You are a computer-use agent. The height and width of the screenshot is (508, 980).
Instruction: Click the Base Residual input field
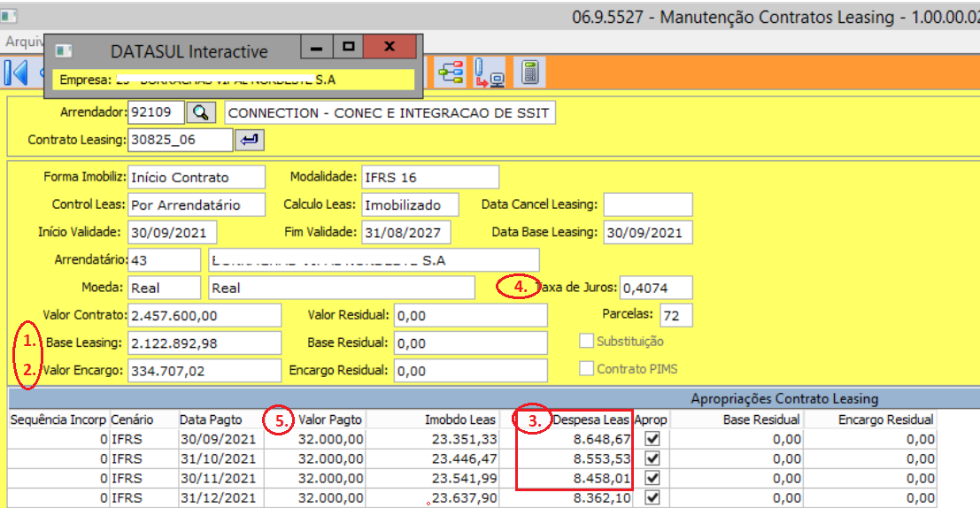(x=471, y=343)
